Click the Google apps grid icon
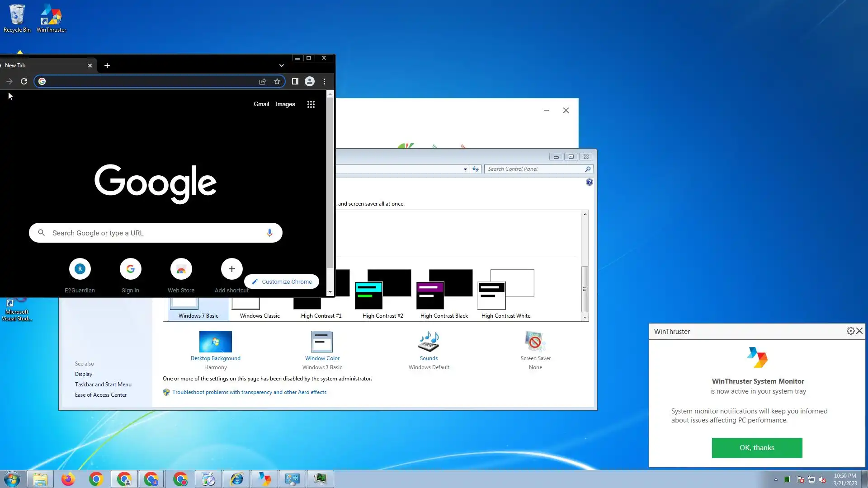The width and height of the screenshot is (868, 488). (311, 104)
